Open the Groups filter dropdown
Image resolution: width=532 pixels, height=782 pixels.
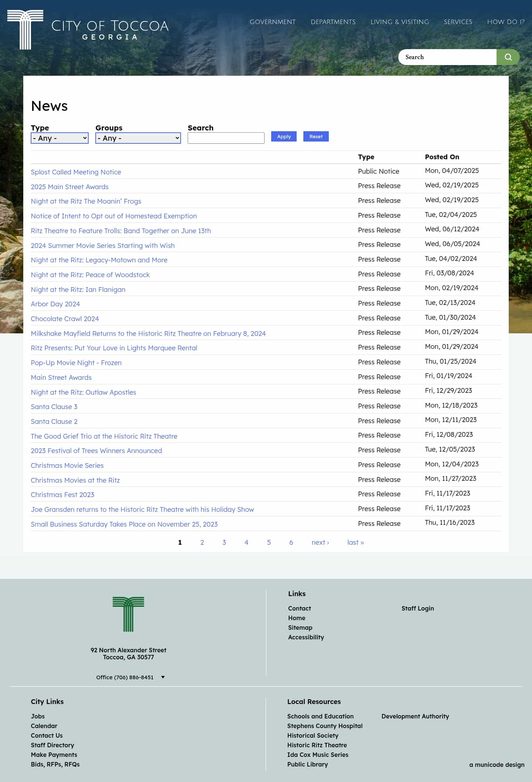pyautogui.click(x=138, y=138)
